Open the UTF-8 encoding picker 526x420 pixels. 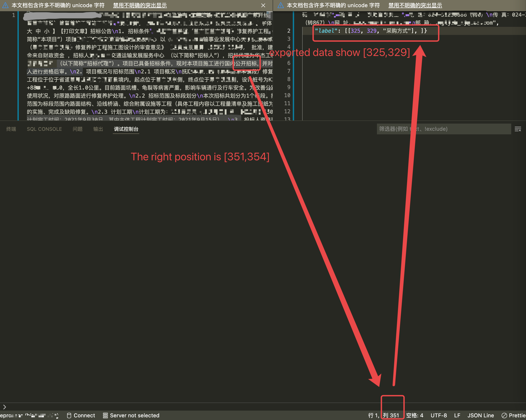[439, 416]
